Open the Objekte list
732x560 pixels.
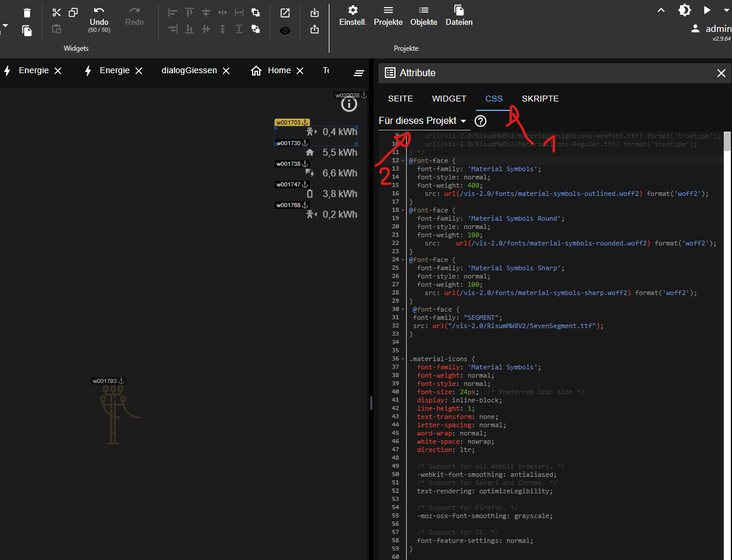click(424, 16)
